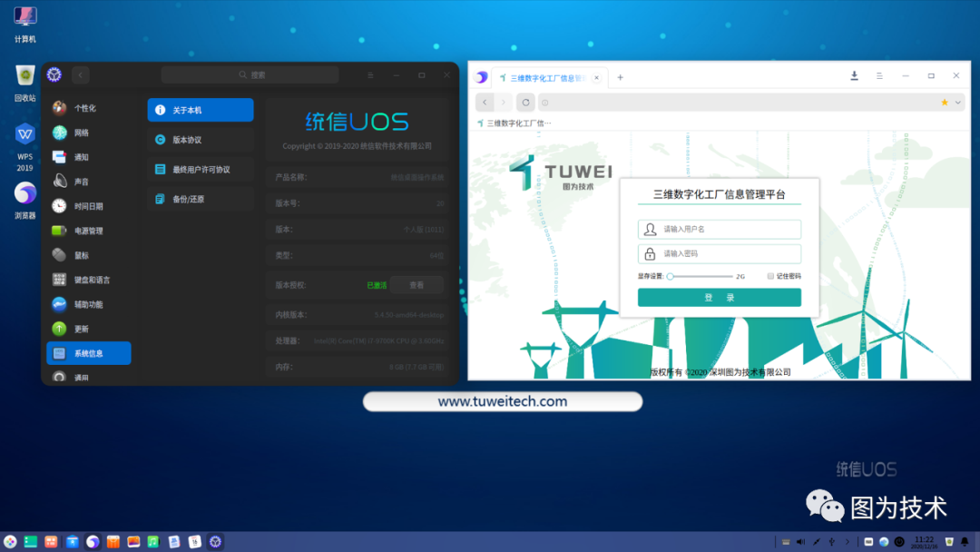Viewport: 980px width, 552px height.
Task: Open the control center hamburger menu
Action: pyautogui.click(x=370, y=75)
